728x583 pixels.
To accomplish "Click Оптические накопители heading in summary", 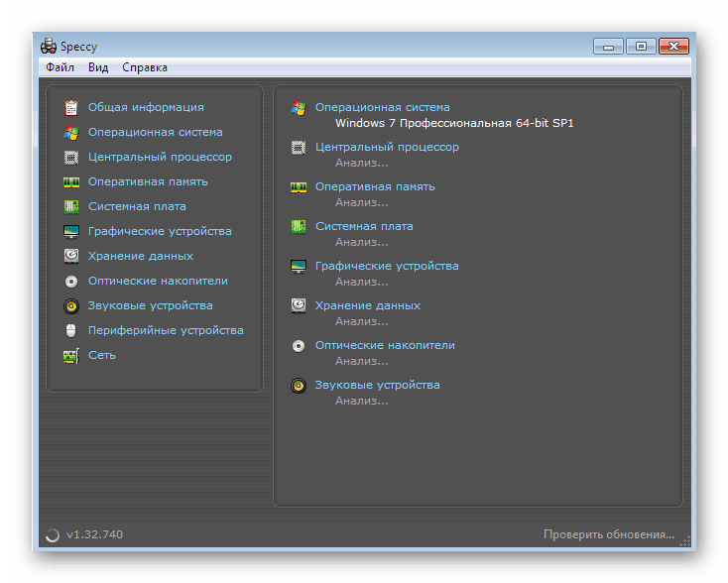I will point(385,345).
